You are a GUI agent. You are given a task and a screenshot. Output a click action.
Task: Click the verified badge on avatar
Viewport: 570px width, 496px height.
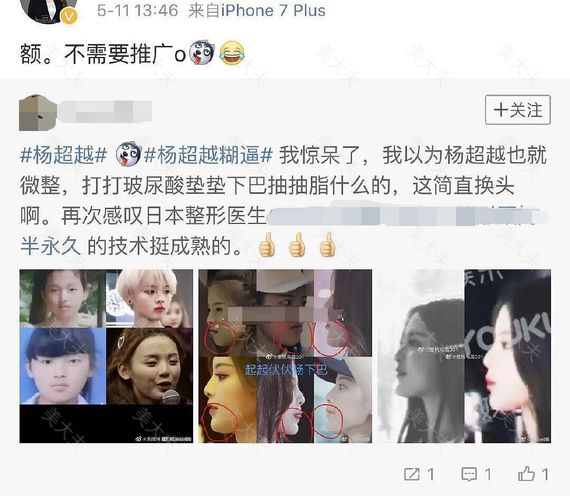(x=68, y=17)
